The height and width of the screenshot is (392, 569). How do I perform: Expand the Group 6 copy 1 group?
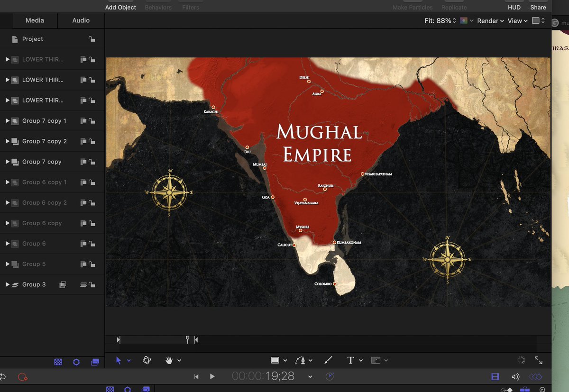click(x=7, y=182)
